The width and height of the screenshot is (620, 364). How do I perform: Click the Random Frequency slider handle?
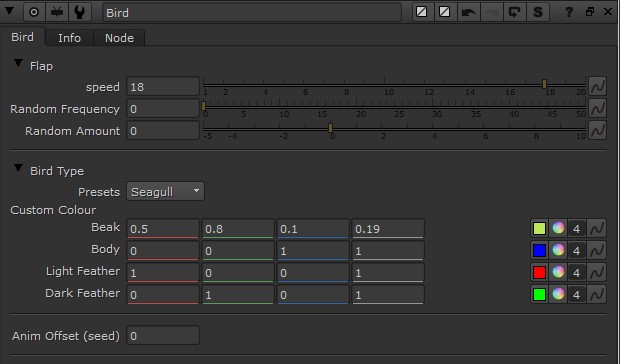tap(204, 106)
